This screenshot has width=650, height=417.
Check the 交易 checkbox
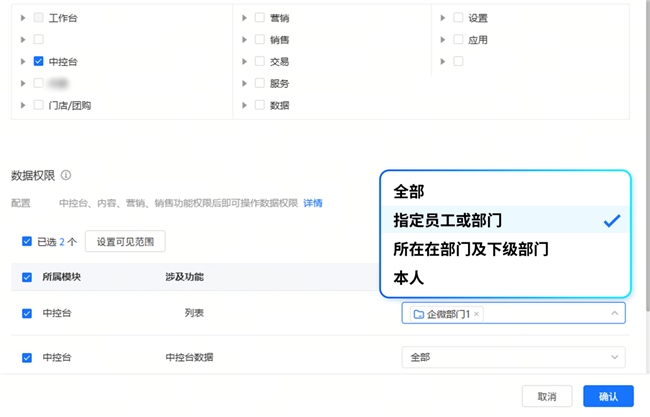pos(260,61)
